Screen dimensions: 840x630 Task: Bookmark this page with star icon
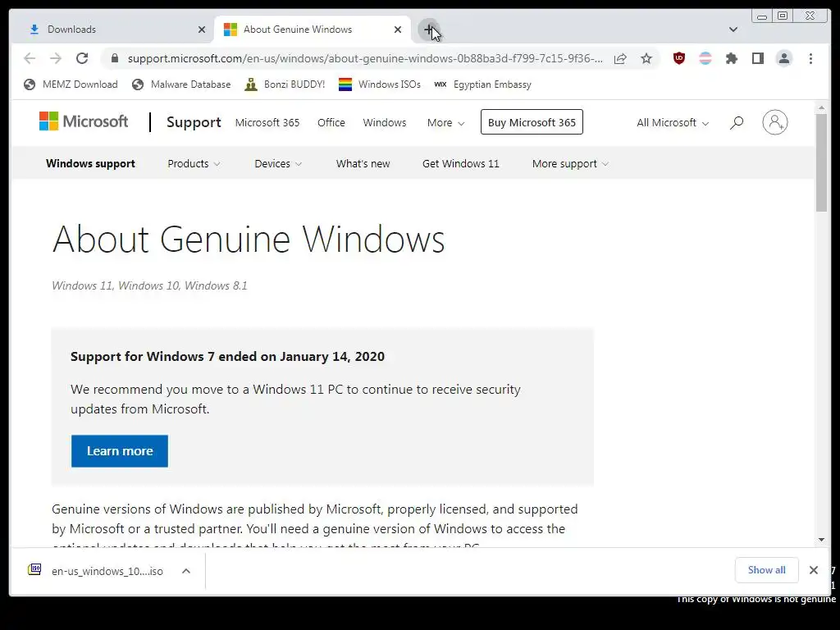[646, 58]
